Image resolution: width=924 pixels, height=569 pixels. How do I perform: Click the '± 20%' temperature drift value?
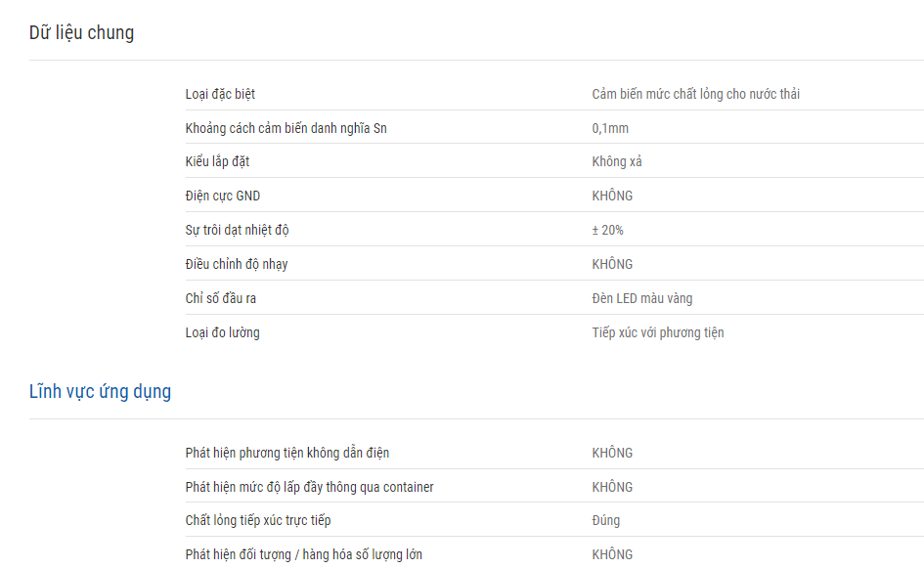click(x=607, y=231)
